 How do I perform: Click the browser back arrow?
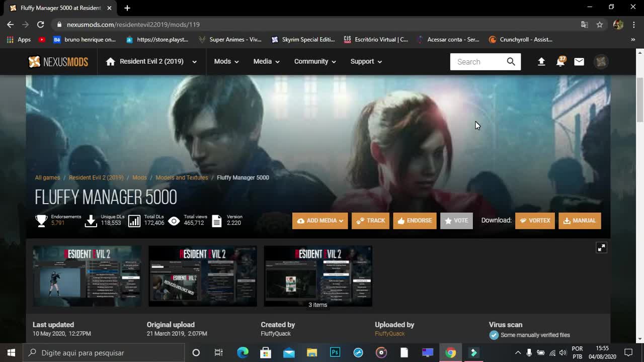pos(11,24)
